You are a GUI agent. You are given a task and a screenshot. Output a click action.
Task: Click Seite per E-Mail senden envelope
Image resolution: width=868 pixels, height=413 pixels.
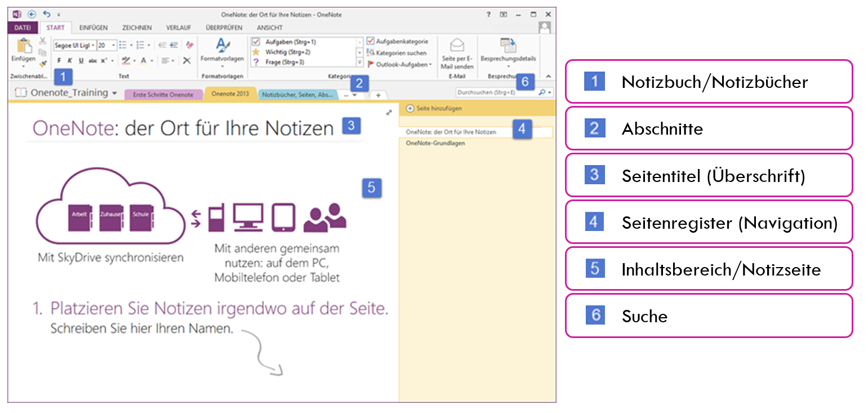[457, 54]
